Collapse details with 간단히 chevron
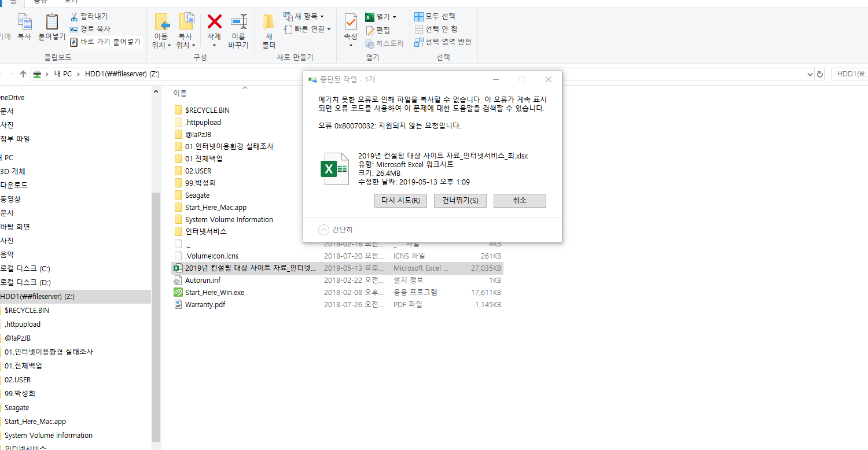 pos(323,230)
